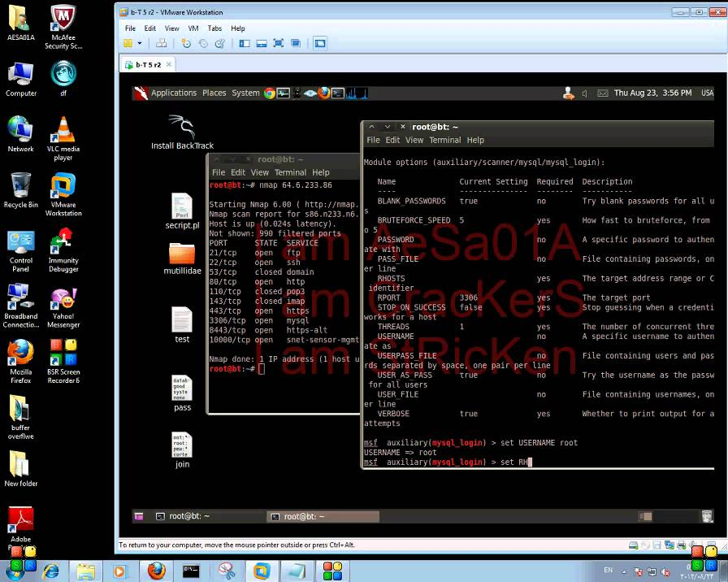The height and width of the screenshot is (582, 728).
Task: Launch Immunity Debugger shortcut
Action: 63,250
